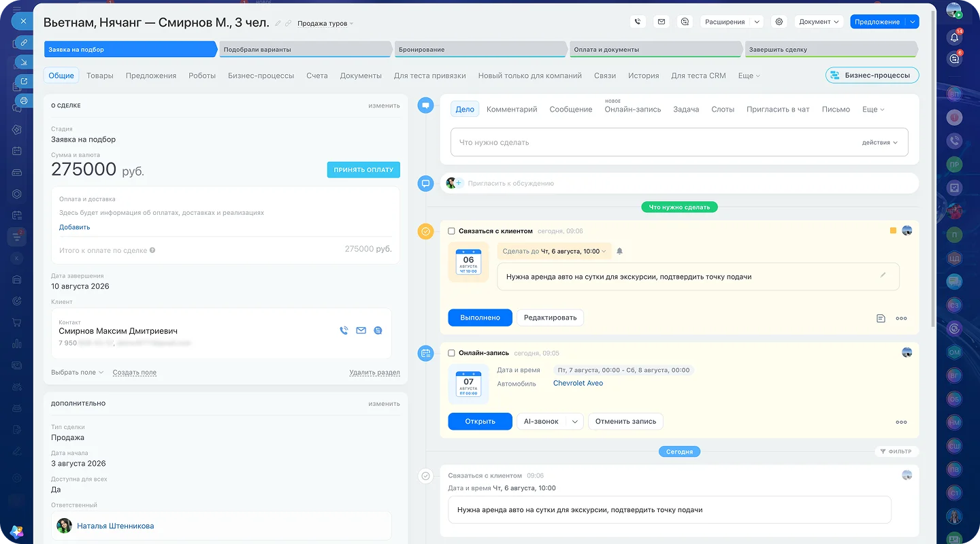Click the pencil icon beside the deal title
The height and width of the screenshot is (544, 980).
click(278, 23)
